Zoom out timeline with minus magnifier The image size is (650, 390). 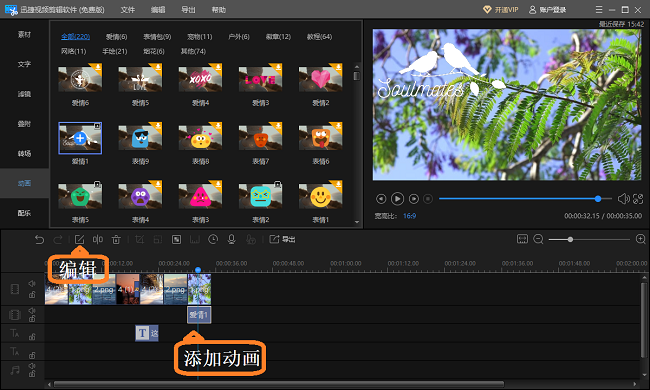click(x=538, y=239)
